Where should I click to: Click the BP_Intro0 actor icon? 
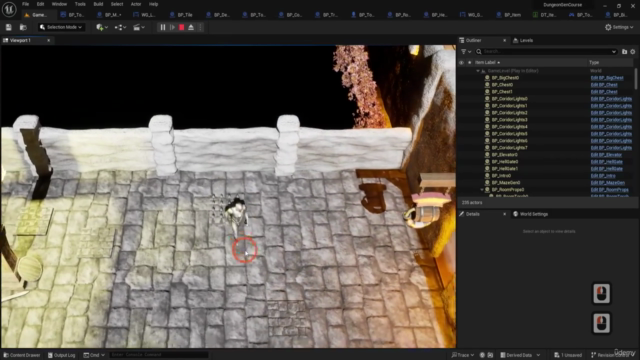pos(487,176)
